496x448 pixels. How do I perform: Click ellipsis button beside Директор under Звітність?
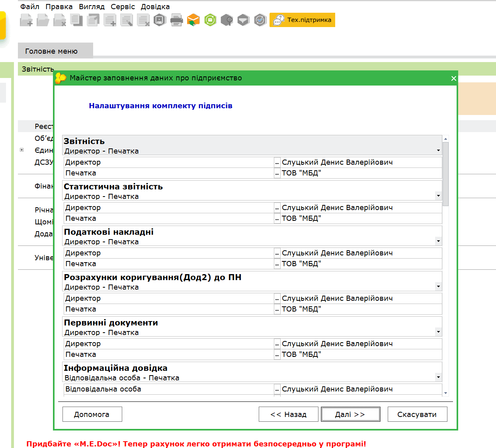277,162
